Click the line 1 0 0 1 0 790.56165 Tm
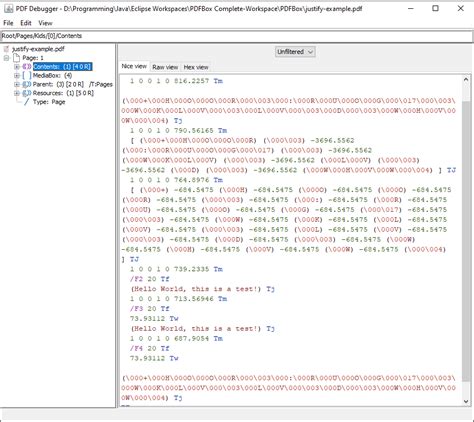474x422 pixels. [179, 130]
